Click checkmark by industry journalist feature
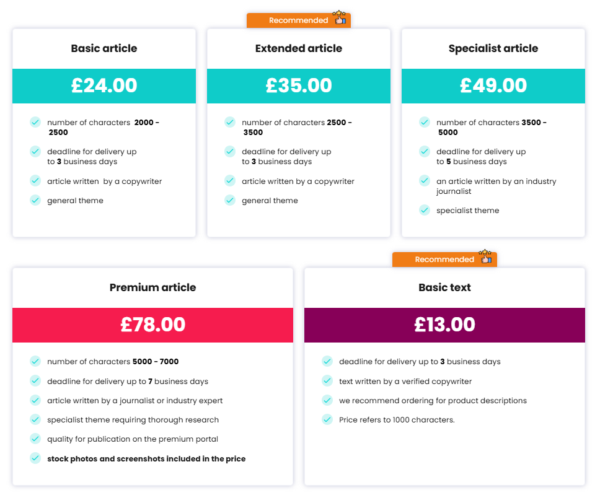The image size is (600, 498). coord(424,181)
